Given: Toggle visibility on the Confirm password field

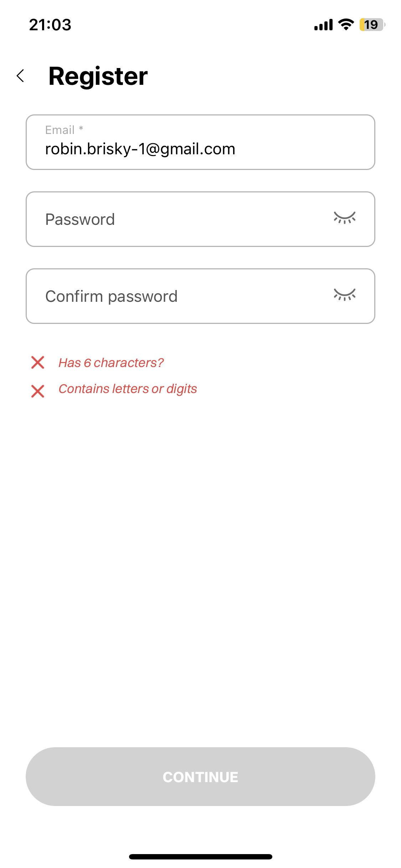Looking at the screenshot, I should 344,295.
